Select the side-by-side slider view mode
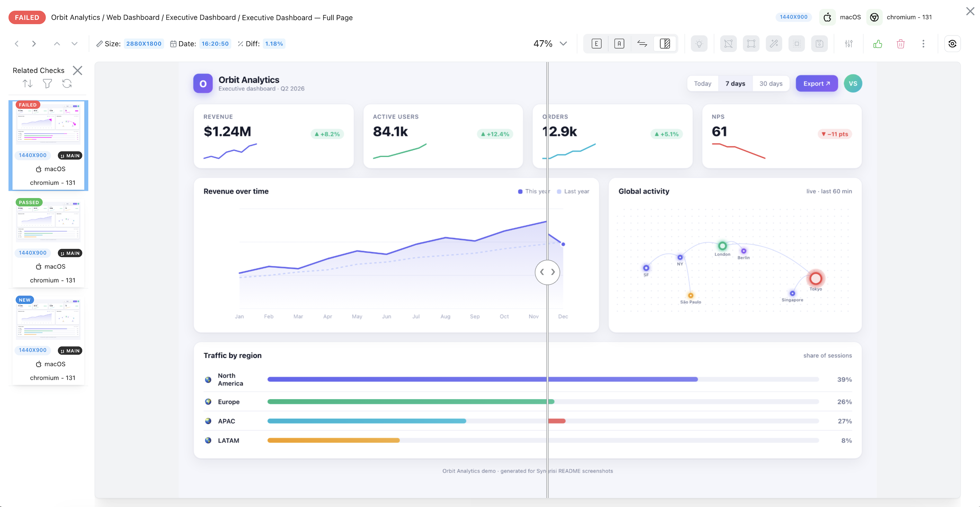980x507 pixels. click(x=664, y=44)
